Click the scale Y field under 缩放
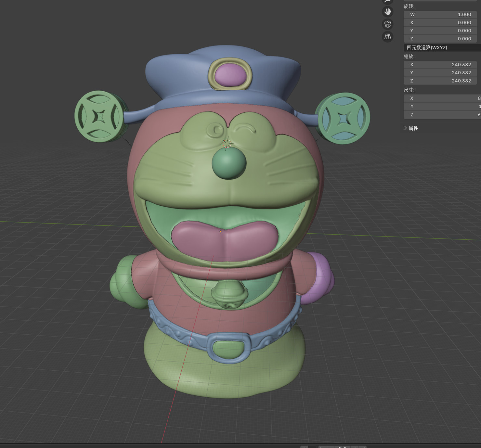481x448 pixels. (x=440, y=73)
